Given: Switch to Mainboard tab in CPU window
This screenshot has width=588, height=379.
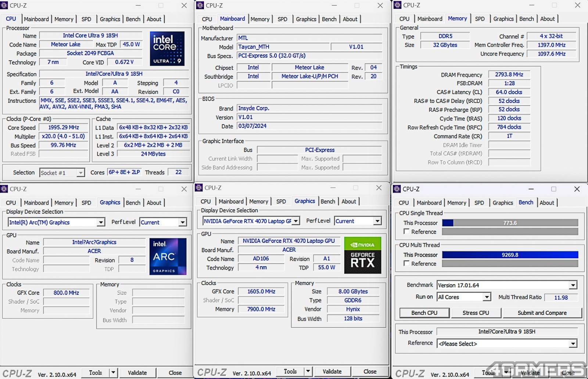Looking at the screenshot, I should 36,19.
